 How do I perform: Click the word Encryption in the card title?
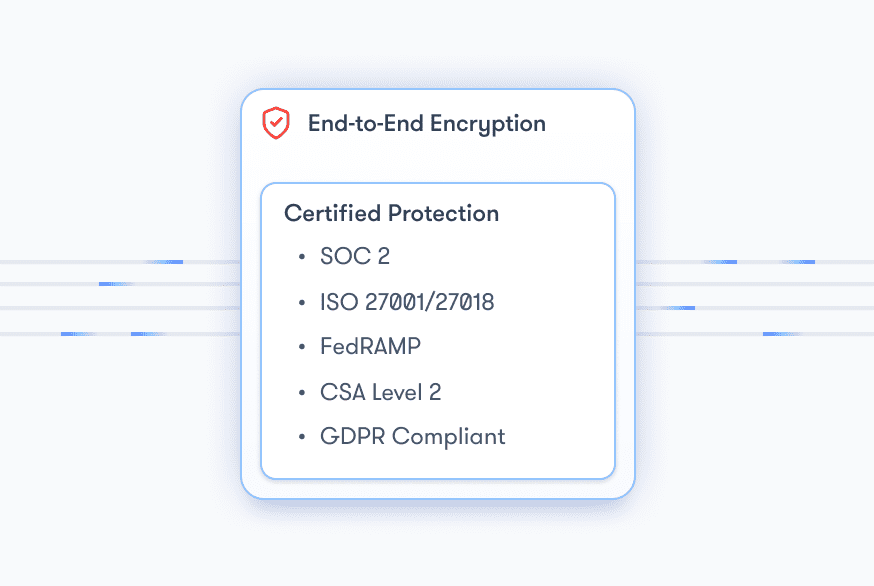(x=488, y=124)
